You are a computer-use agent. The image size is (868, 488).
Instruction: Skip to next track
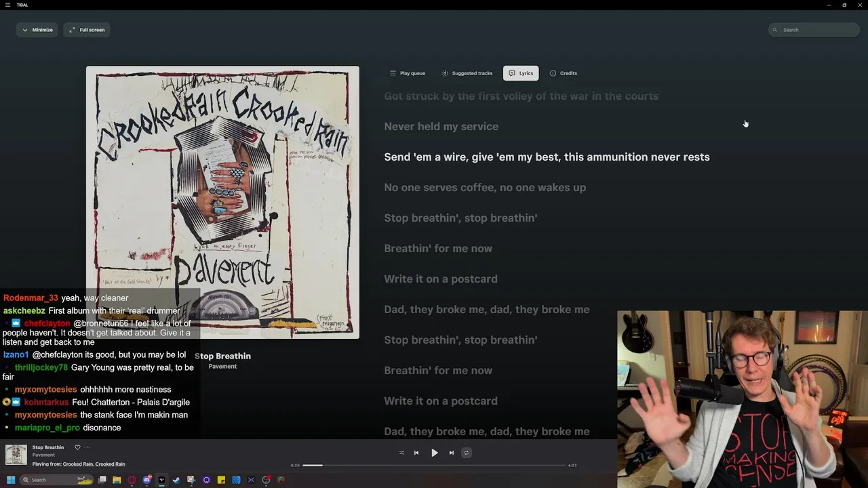click(x=452, y=453)
